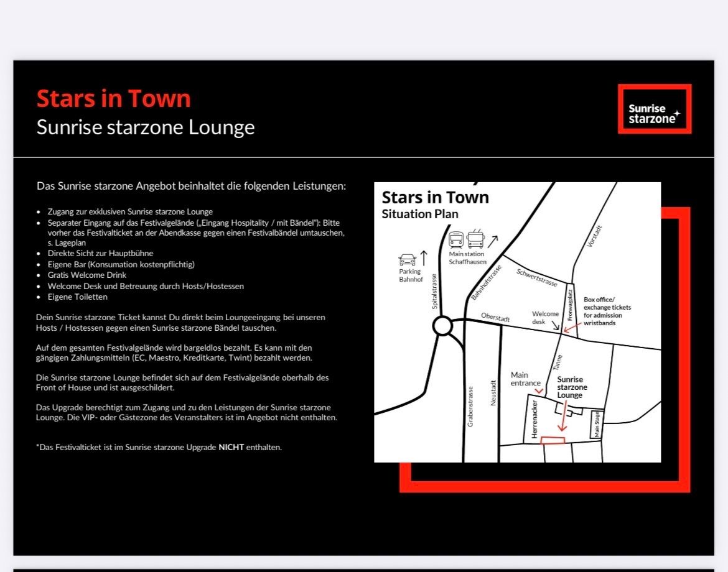Click the Gratis Welcome Drink bullet
Image resolution: width=728 pixels, height=572 pixels.
click(x=87, y=275)
